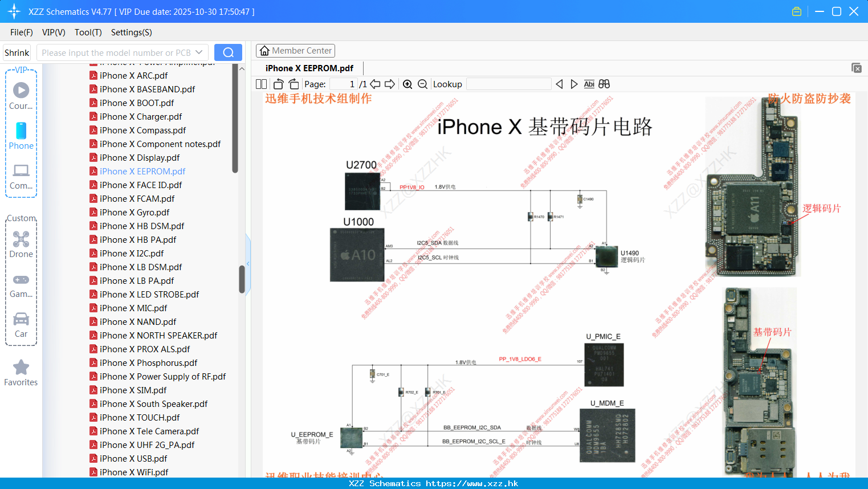Open iPhone X Gyro.pdf

[135, 212]
